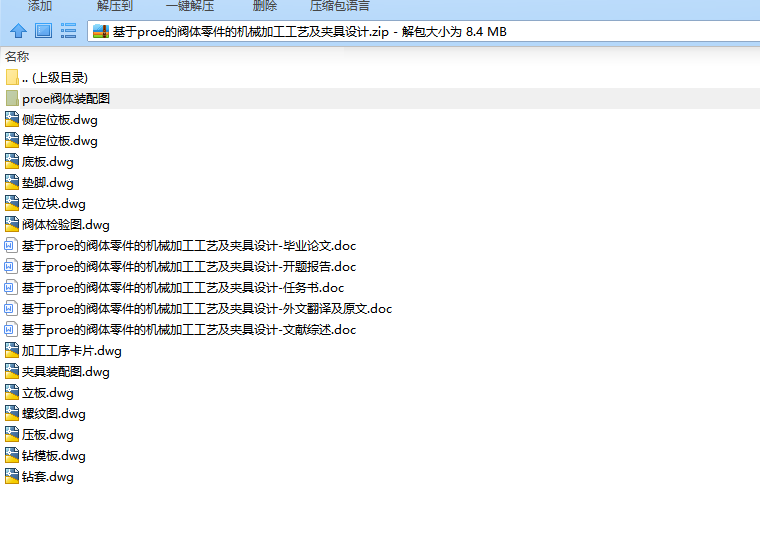This screenshot has width=760, height=556.
Task: Select file name 立板.dwg
Action: pos(48,393)
